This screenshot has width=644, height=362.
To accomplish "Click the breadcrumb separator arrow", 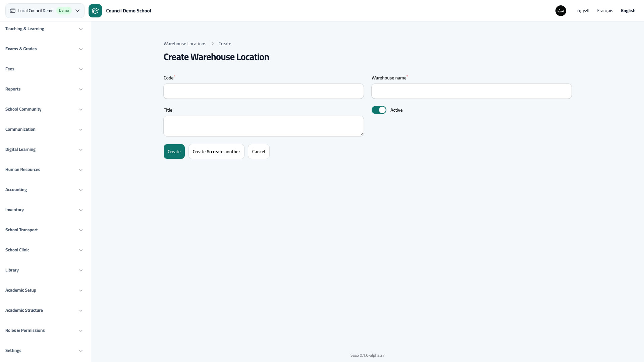I will click(212, 44).
